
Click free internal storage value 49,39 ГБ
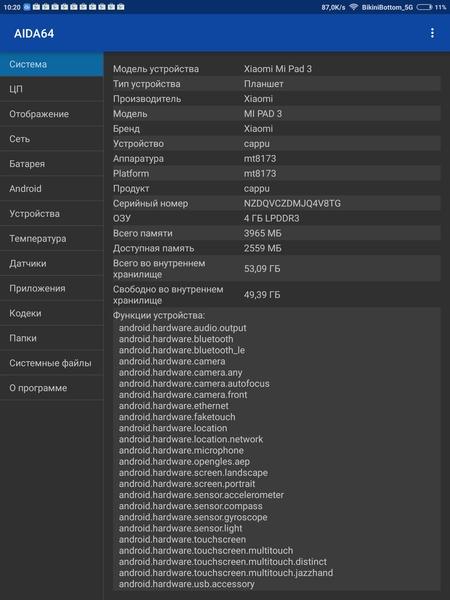coord(262,295)
